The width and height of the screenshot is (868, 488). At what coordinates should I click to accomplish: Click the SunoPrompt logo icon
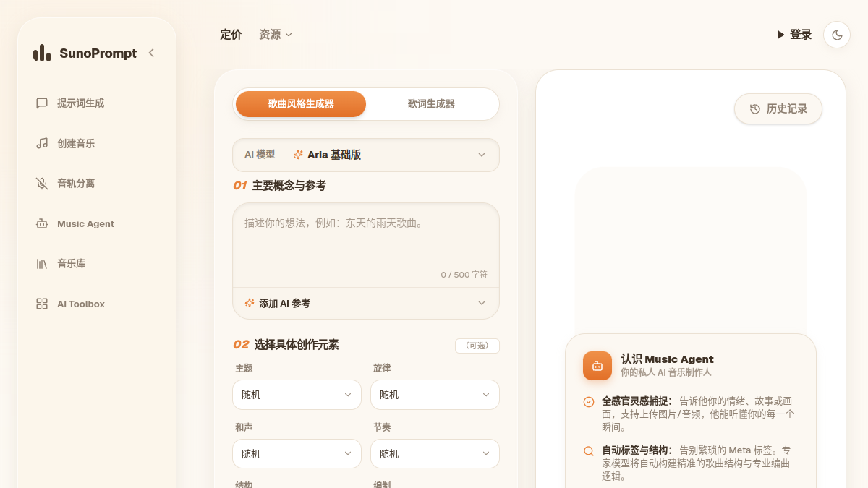(42, 53)
